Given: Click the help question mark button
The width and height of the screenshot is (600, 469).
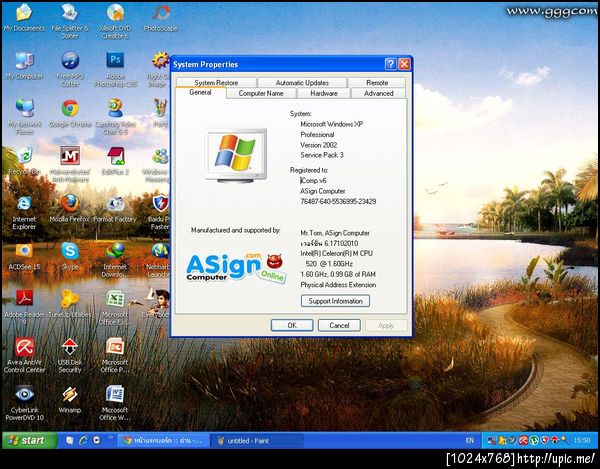Looking at the screenshot, I should 390,64.
